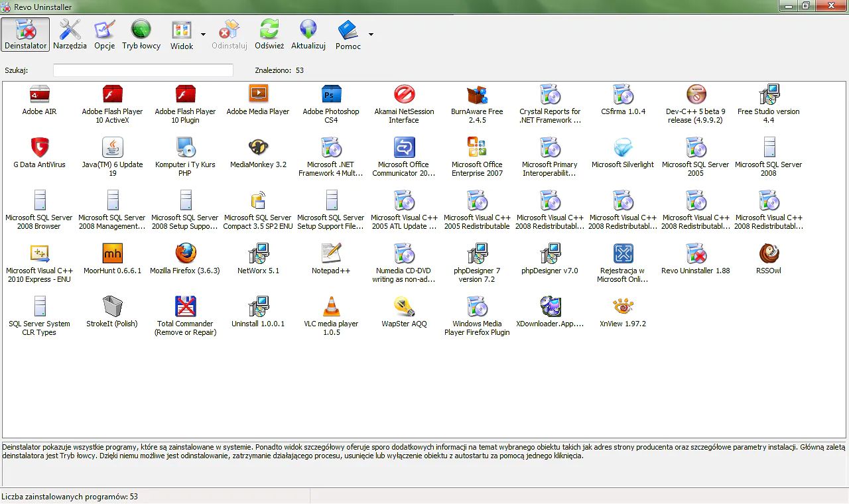Select Total Commander (Remove or Repair)
Viewport: 849px width, 504px height.
pyautogui.click(x=184, y=312)
